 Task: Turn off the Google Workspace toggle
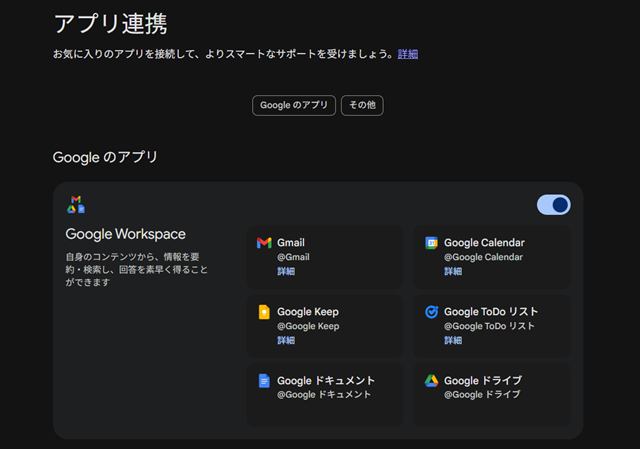(x=553, y=204)
